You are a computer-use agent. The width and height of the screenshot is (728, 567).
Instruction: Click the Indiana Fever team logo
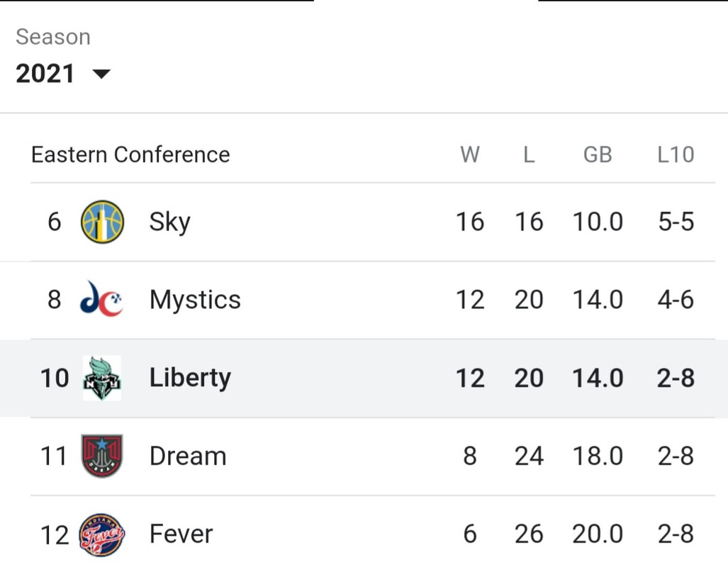pyautogui.click(x=101, y=534)
